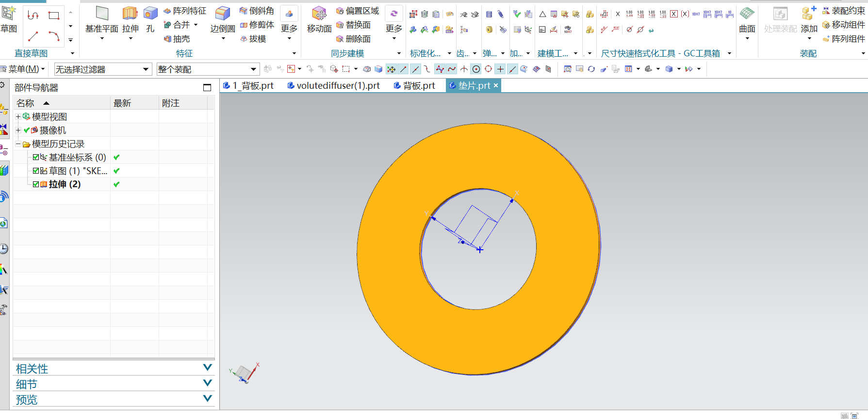Switch to the volutediffuser(1).prt tab
Viewport: 868px width, 419px height.
[x=334, y=85]
